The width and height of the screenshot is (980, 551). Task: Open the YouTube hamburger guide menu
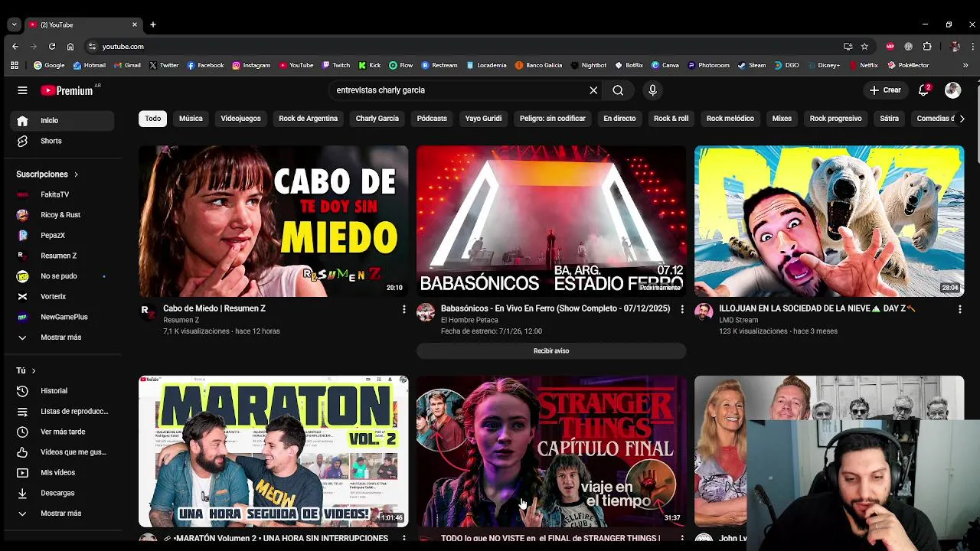22,90
